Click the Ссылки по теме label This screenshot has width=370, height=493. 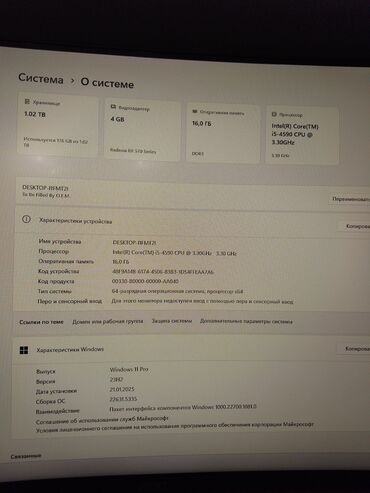[41, 322]
